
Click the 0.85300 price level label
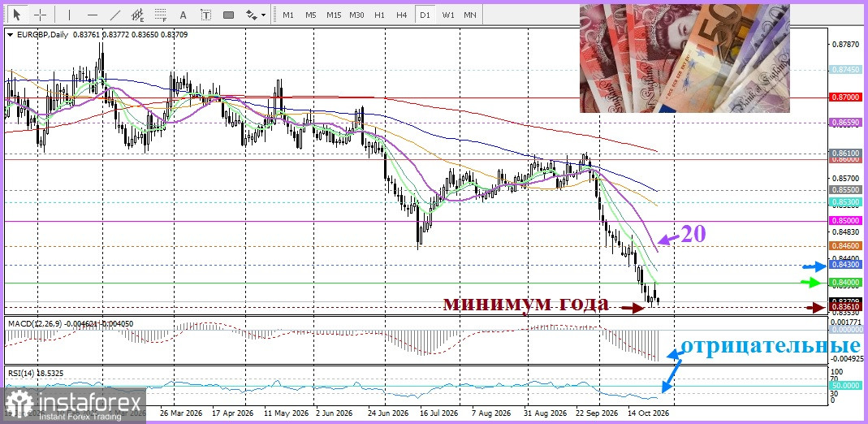(x=844, y=202)
